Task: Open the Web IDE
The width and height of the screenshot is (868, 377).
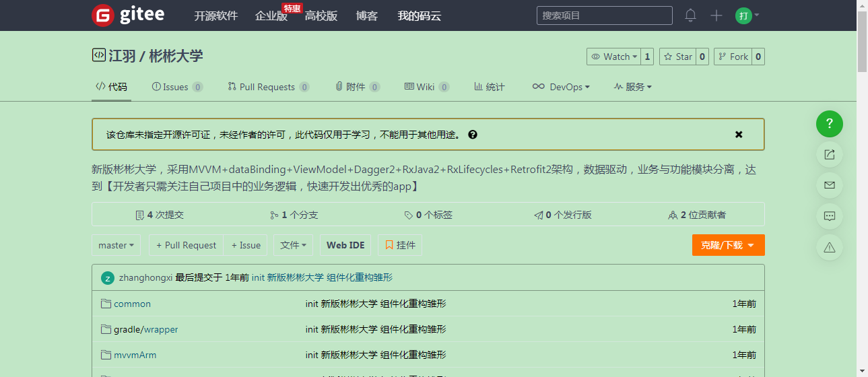Action: [345, 245]
